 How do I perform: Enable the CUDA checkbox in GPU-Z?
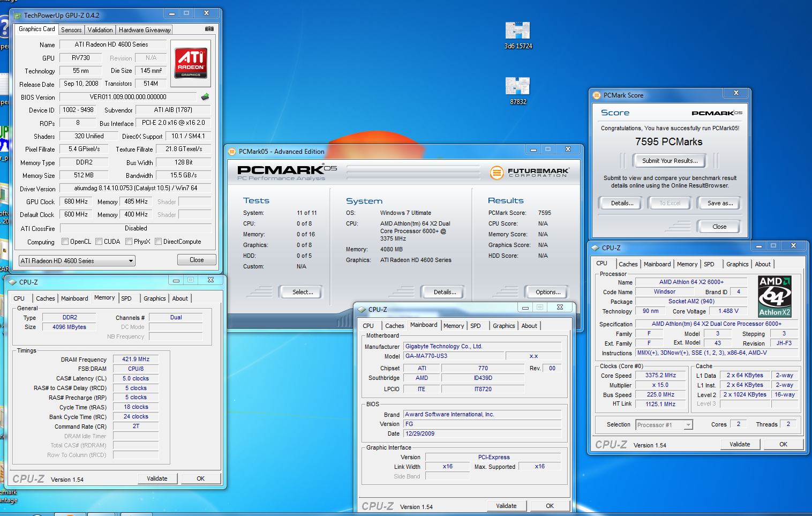(99, 242)
